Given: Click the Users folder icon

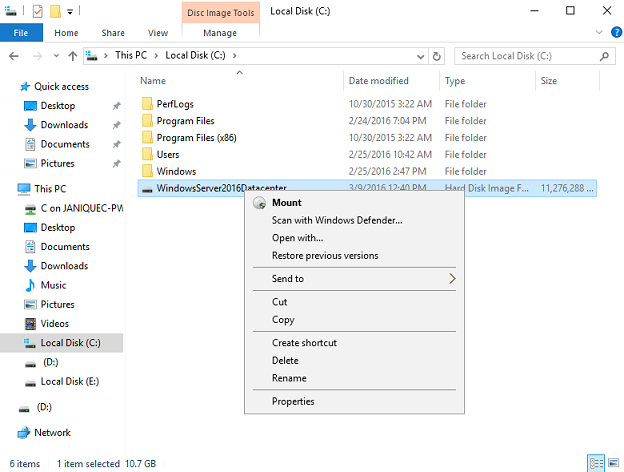Looking at the screenshot, I should (147, 154).
